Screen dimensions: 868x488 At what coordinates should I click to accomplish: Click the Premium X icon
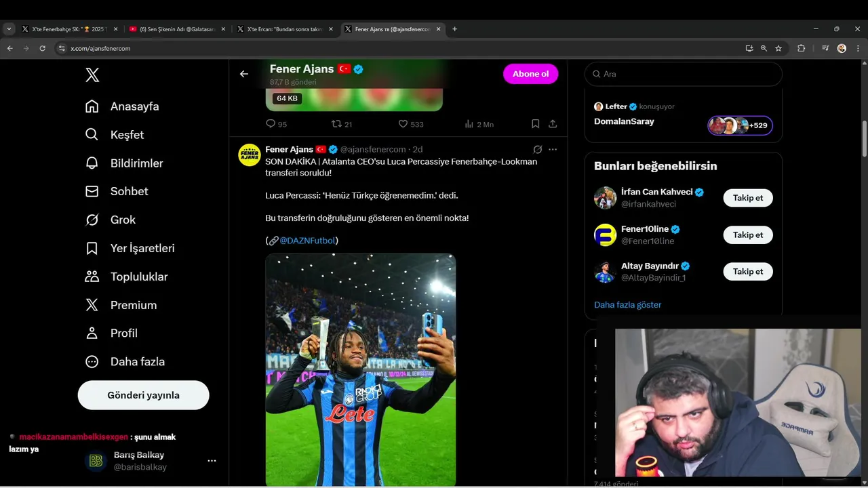(x=92, y=305)
